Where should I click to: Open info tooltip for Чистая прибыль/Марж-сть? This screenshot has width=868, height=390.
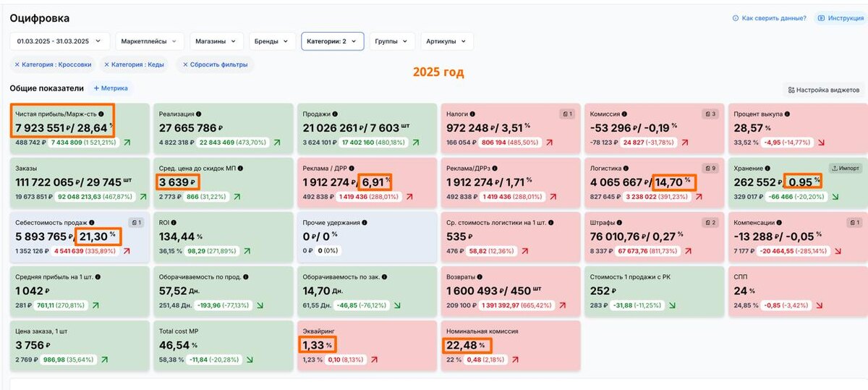click(101, 114)
